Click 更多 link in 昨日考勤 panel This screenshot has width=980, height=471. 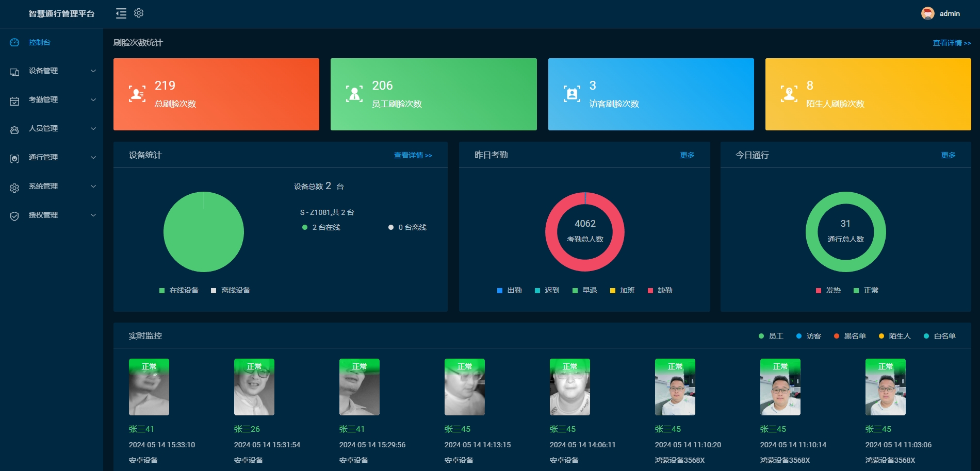point(687,155)
